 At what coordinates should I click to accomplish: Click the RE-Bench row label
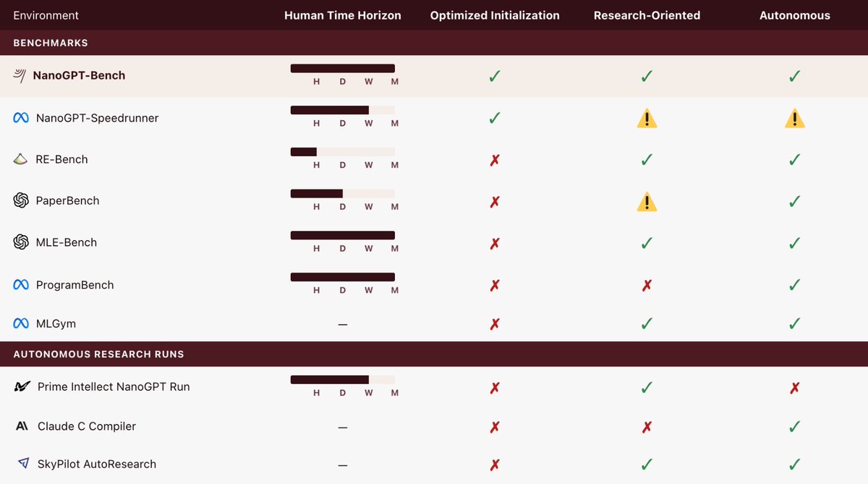(x=61, y=160)
